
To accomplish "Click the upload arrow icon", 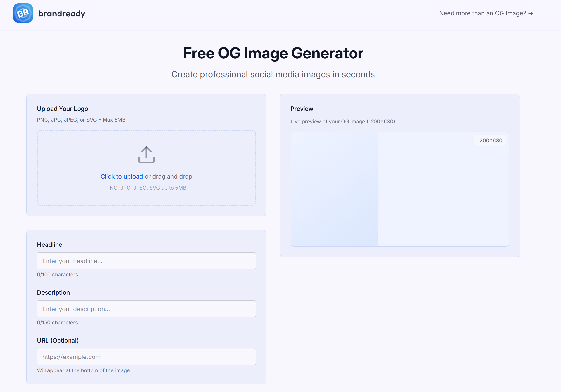I will click(x=146, y=155).
